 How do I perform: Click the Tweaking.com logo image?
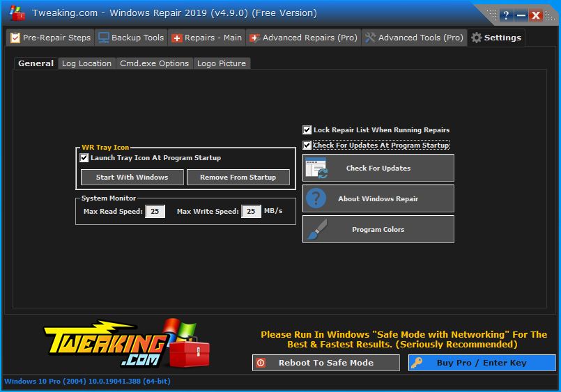tap(127, 344)
